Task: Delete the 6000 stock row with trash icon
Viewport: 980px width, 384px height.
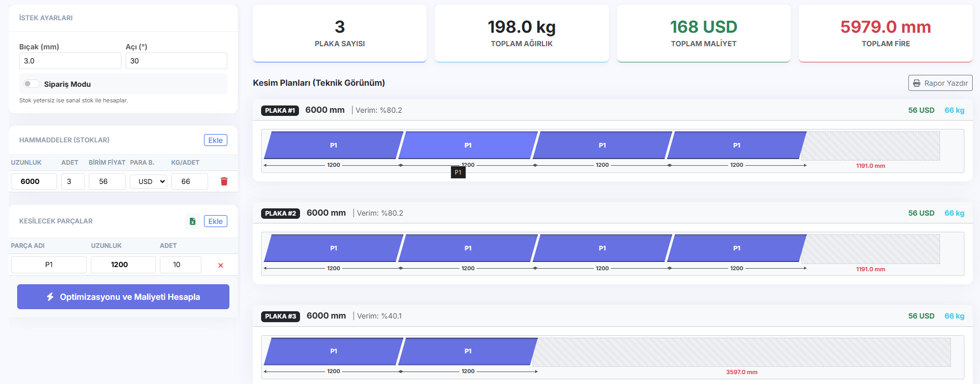Action: pyautogui.click(x=224, y=181)
